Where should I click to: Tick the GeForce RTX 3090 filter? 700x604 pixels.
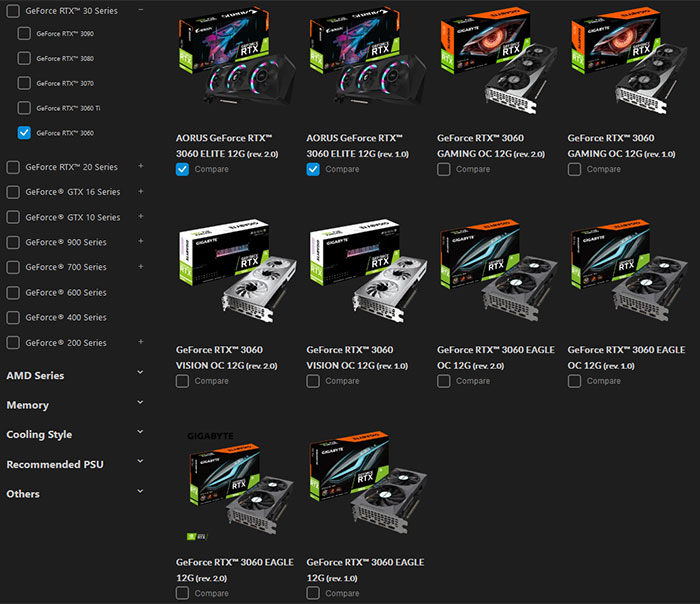24,33
